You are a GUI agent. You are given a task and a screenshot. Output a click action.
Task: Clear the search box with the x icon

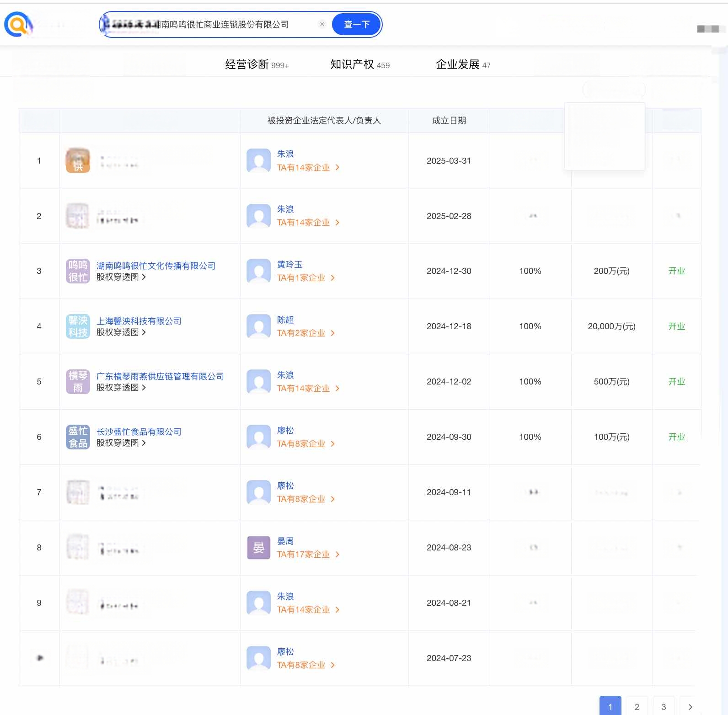tap(322, 24)
